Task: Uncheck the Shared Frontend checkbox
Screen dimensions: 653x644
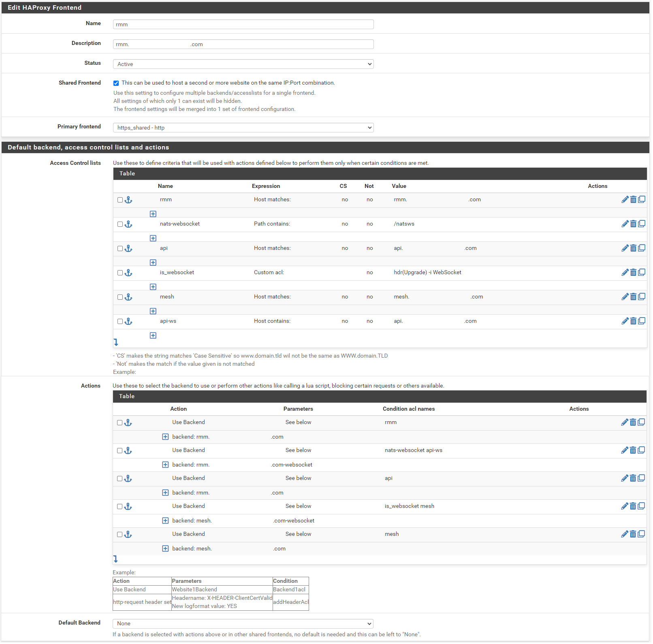Action: (116, 83)
